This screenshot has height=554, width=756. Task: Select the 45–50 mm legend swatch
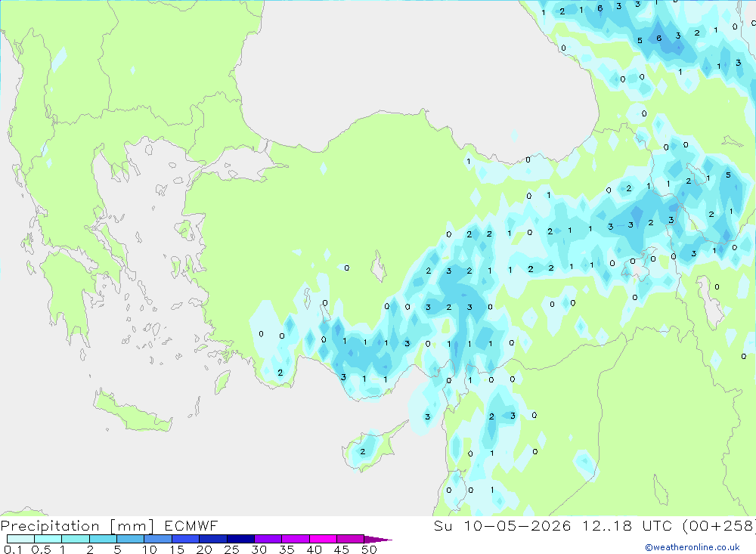pyautogui.click(x=351, y=539)
